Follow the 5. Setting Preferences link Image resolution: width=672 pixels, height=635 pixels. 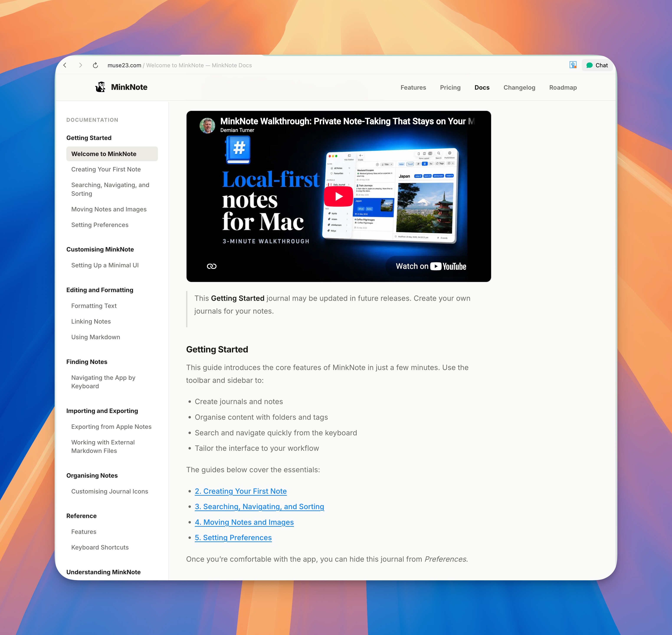[x=233, y=538]
